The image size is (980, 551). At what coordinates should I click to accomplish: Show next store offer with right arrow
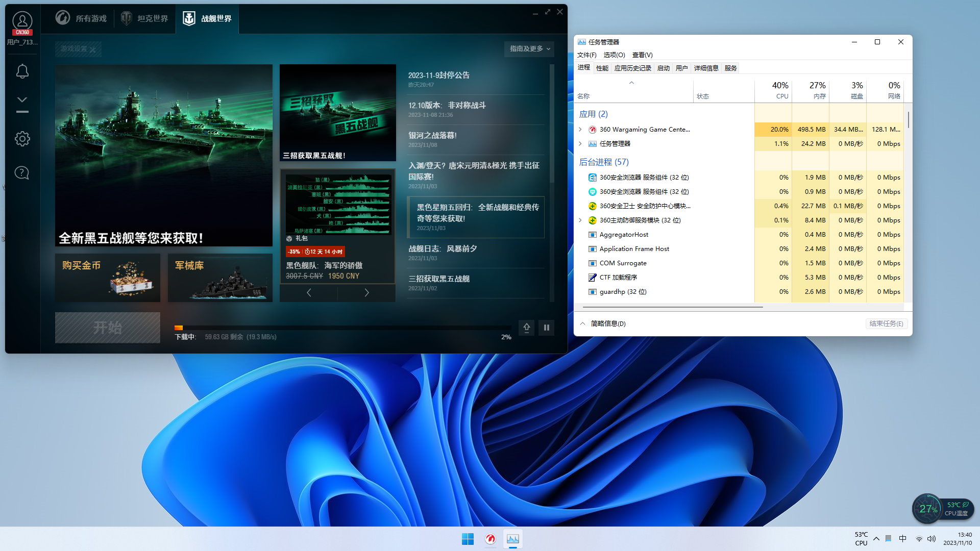pos(366,293)
